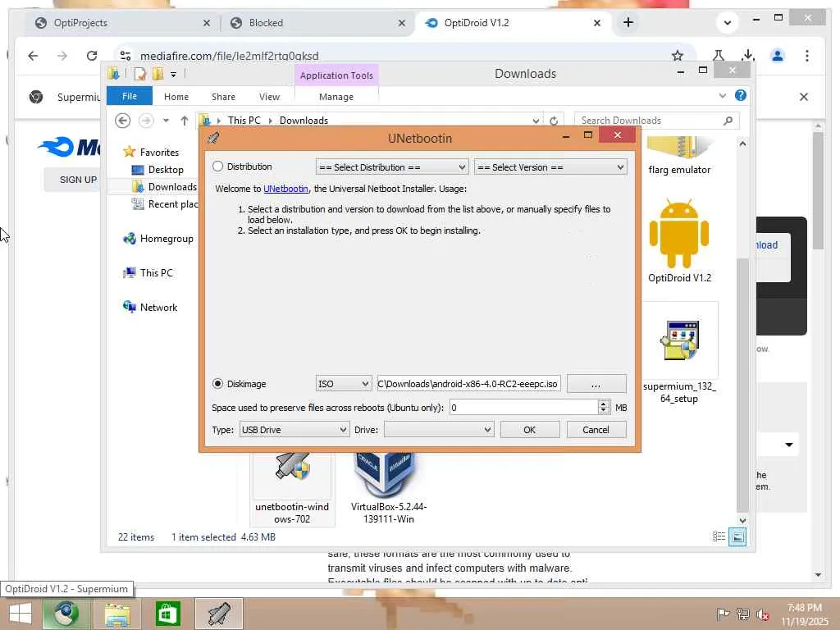Open the Select Version dropdown

[550, 167]
